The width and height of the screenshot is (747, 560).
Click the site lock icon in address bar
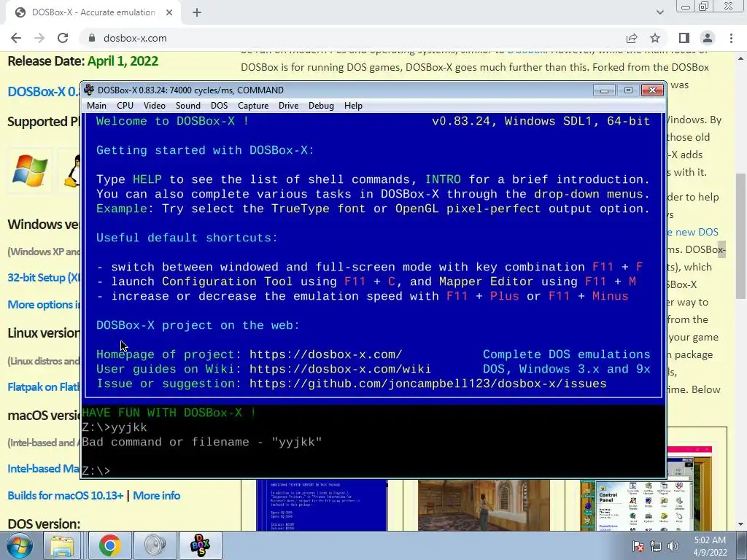pyautogui.click(x=92, y=38)
